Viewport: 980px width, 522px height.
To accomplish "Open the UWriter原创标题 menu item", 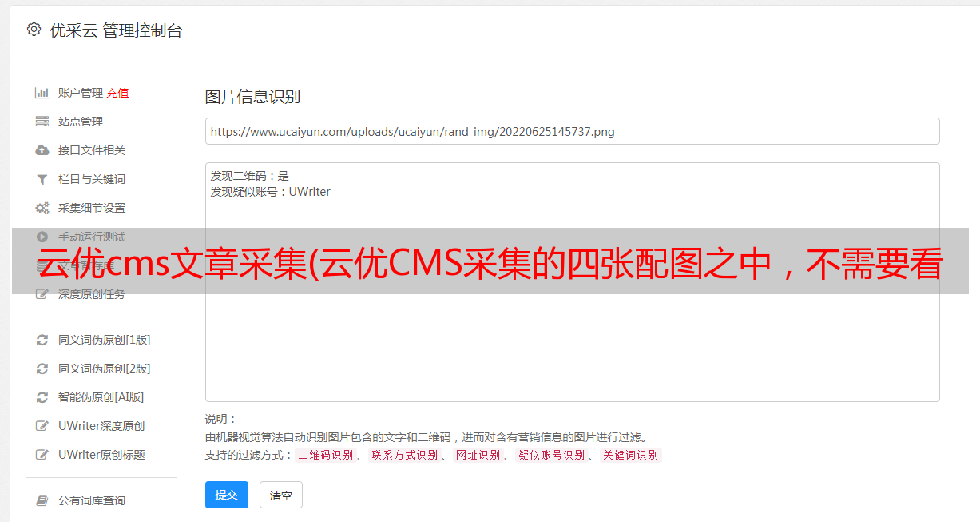I will point(101,455).
